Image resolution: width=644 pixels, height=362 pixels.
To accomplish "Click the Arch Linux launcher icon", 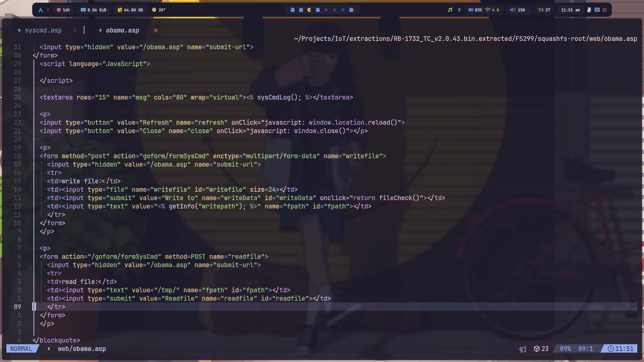I will [41, 10].
